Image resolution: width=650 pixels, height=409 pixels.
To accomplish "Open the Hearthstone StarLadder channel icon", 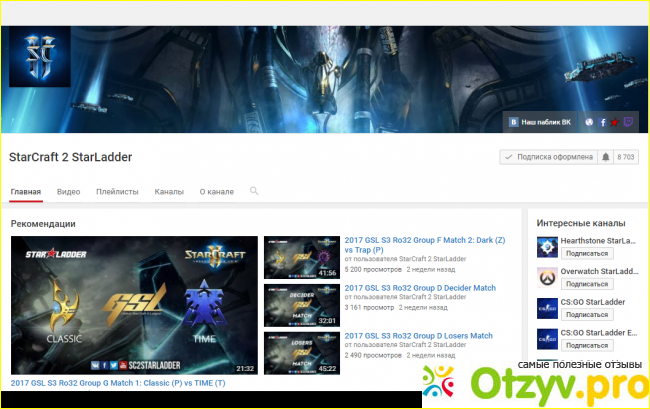I will point(547,247).
